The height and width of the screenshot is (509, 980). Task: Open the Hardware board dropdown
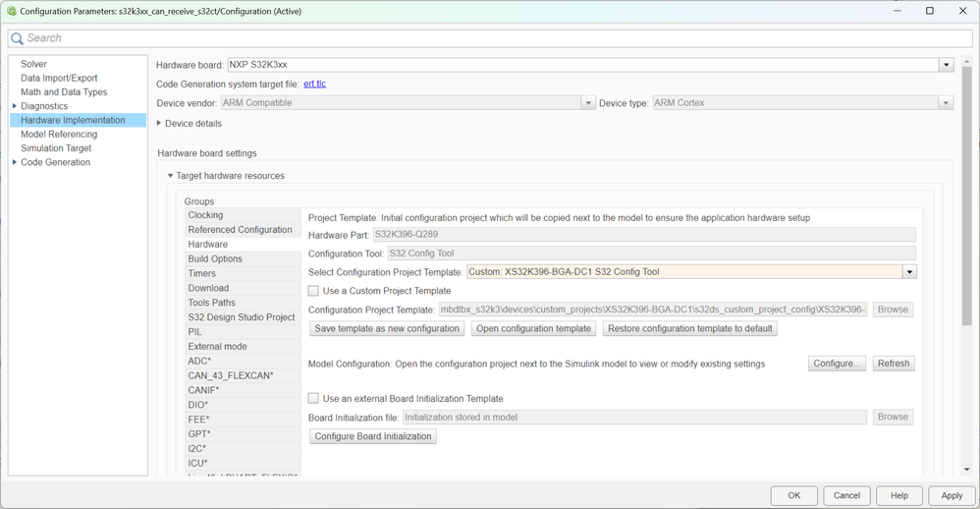[x=946, y=65]
